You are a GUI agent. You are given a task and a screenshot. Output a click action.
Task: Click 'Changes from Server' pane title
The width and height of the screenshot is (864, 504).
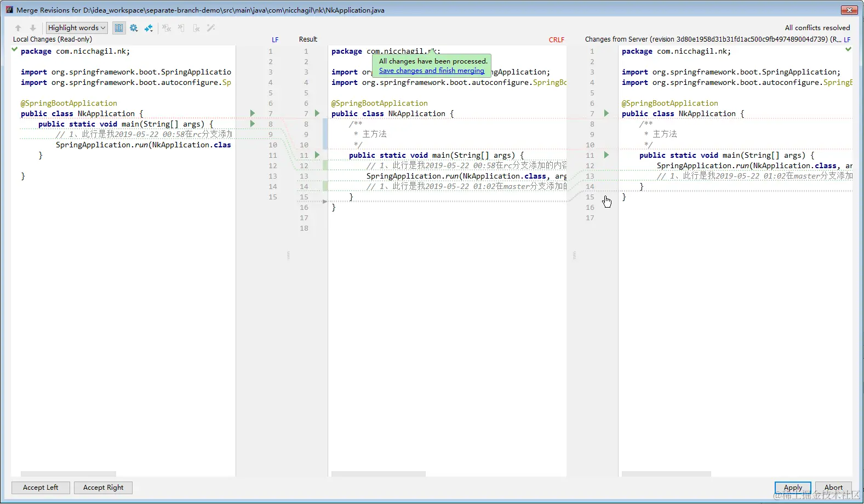[713, 39]
